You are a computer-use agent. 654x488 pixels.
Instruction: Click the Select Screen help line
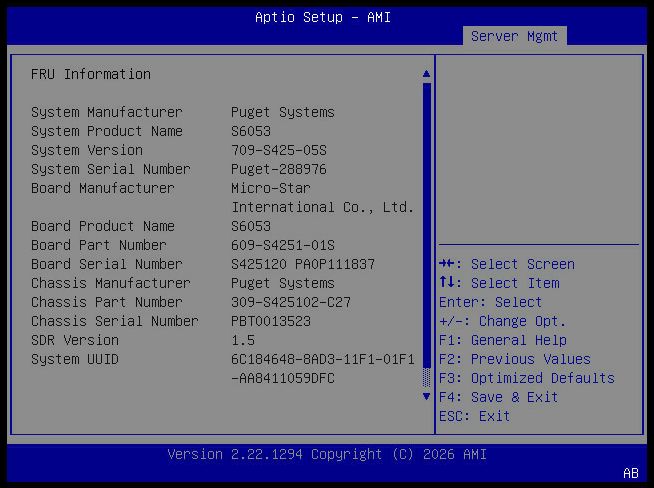tap(507, 264)
